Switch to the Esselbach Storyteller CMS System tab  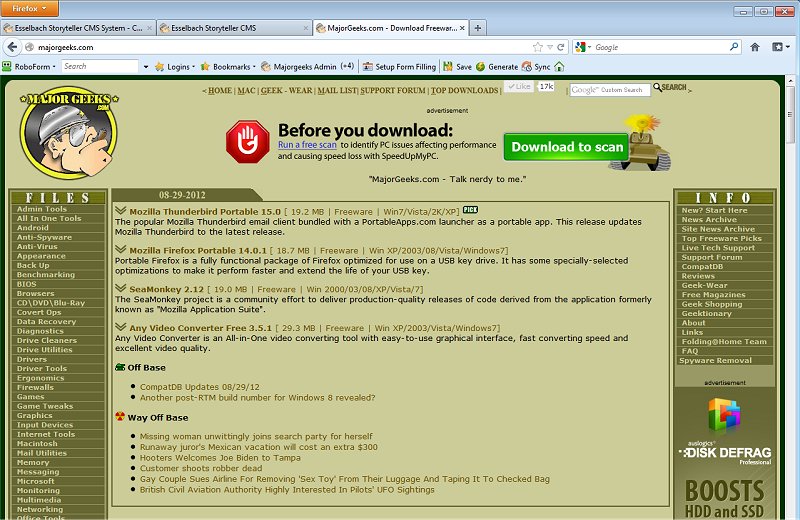tap(78, 28)
